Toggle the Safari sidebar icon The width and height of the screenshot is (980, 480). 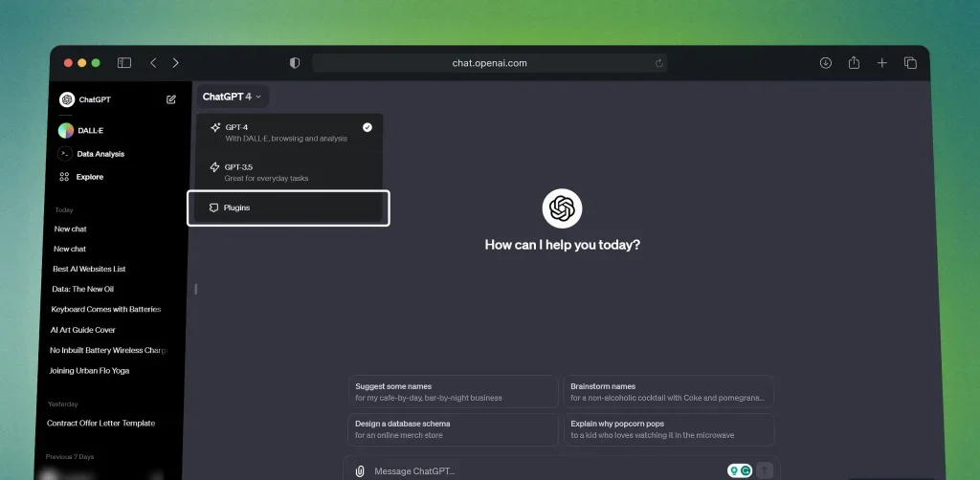pos(124,63)
